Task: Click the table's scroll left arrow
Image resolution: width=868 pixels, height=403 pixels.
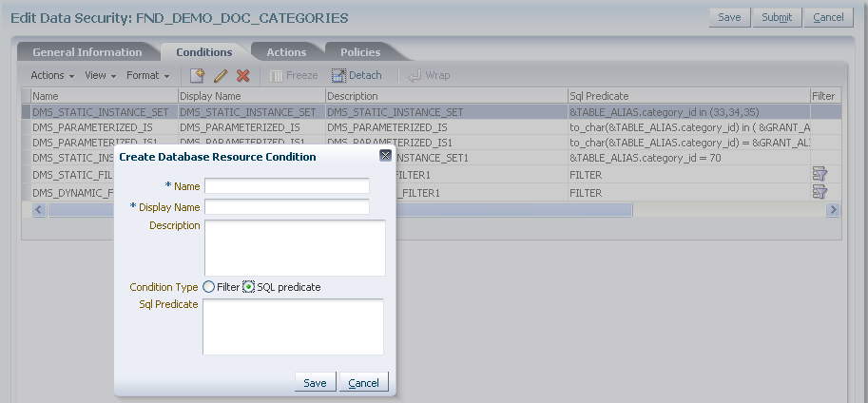Action: point(39,210)
